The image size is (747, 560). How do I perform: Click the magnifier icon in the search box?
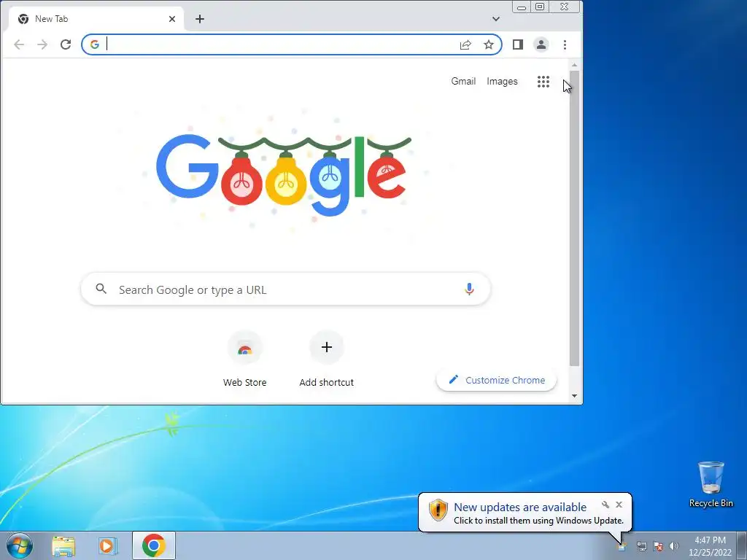click(101, 289)
